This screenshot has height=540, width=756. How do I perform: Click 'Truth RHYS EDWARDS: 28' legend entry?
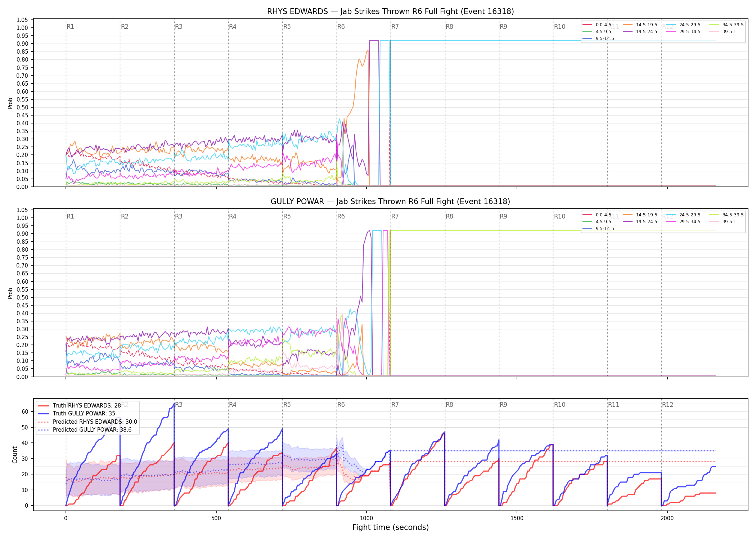point(79,406)
